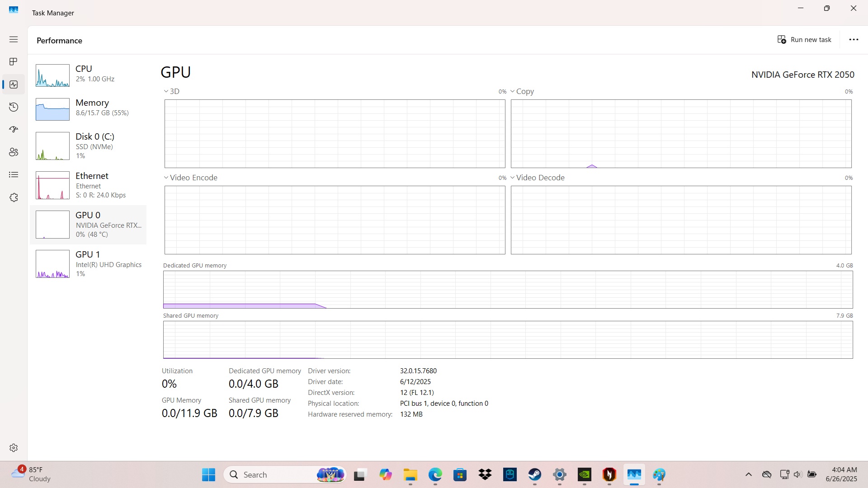Click the 0.0/11.9 GB GPU Memory value
The image size is (868, 488).
[189, 413]
